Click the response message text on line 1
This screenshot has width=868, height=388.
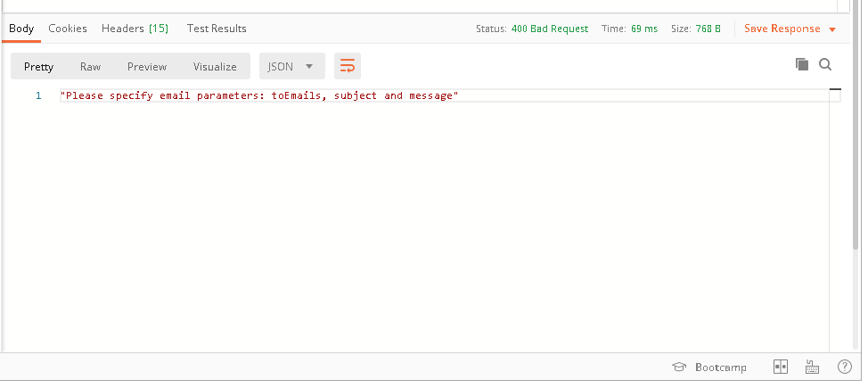(259, 95)
